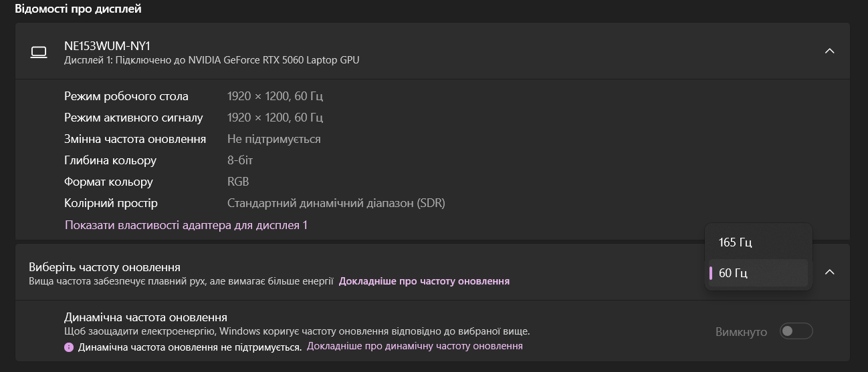Viewport: 868px width, 372px height.
Task: Click the purple info icon near the unsupported notice
Action: click(x=68, y=347)
